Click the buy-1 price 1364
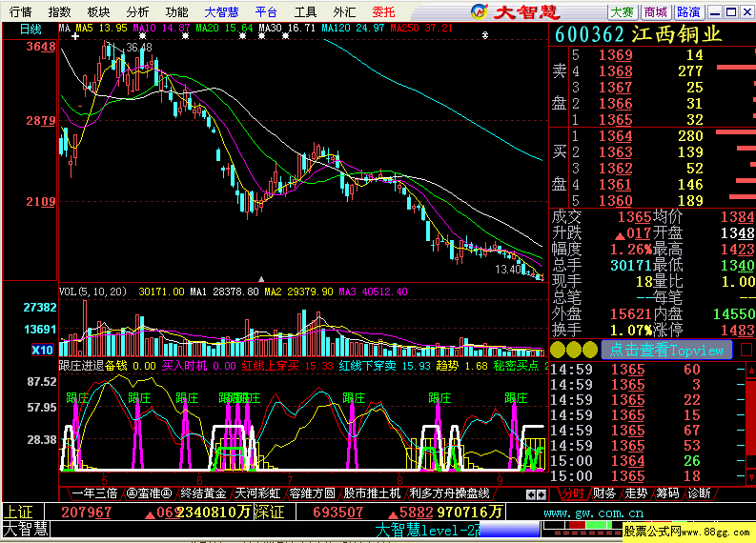Image resolution: width=756 pixels, height=543 pixels. click(615, 136)
